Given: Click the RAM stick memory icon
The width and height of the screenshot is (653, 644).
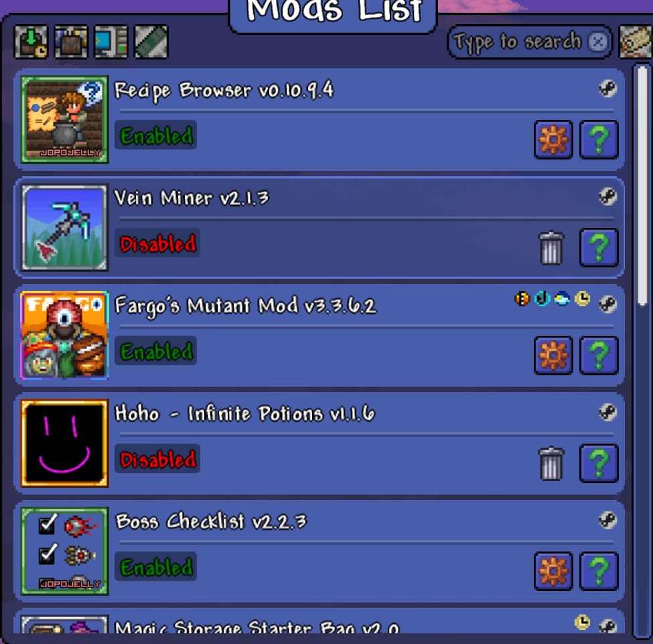Looking at the screenshot, I should [151, 42].
